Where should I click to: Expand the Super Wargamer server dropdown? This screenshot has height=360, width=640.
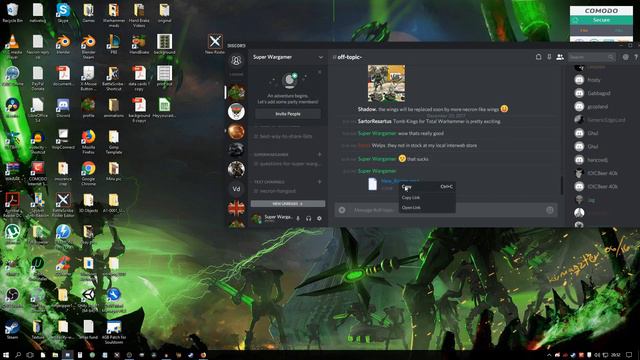pyautogui.click(x=320, y=57)
